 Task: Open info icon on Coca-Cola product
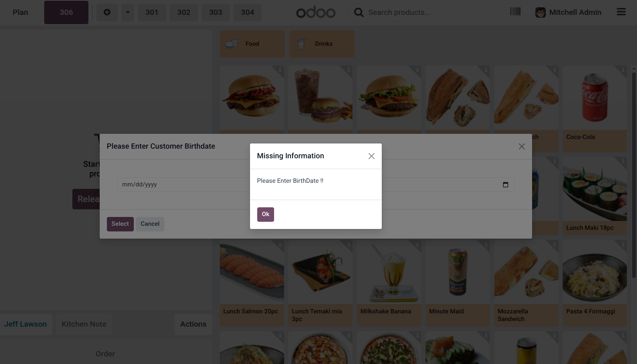pyautogui.click(x=623, y=70)
